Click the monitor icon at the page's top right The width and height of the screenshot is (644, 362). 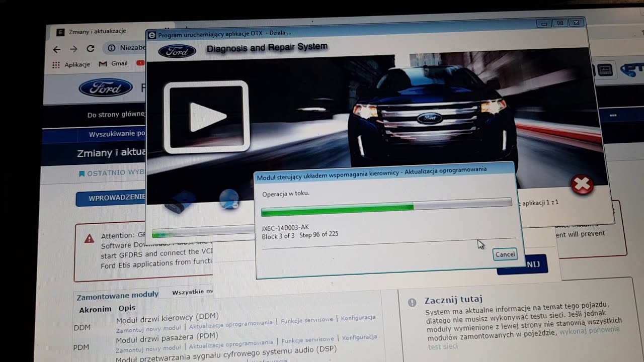(605, 69)
